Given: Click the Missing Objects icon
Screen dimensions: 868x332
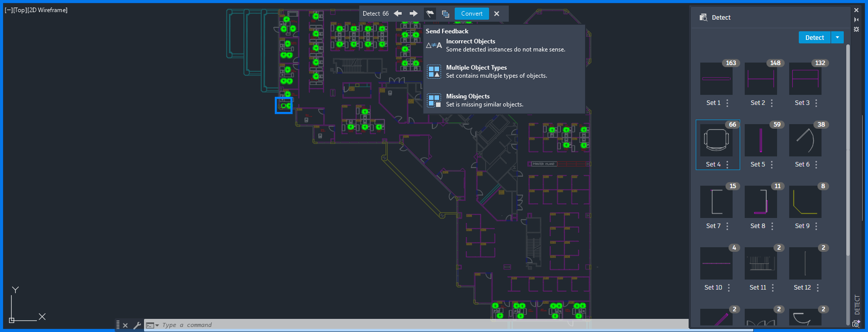Looking at the screenshot, I should coord(434,100).
